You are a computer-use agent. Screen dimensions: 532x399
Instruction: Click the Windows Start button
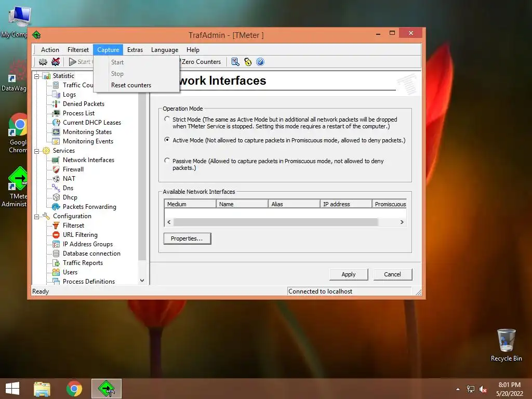[x=12, y=389]
